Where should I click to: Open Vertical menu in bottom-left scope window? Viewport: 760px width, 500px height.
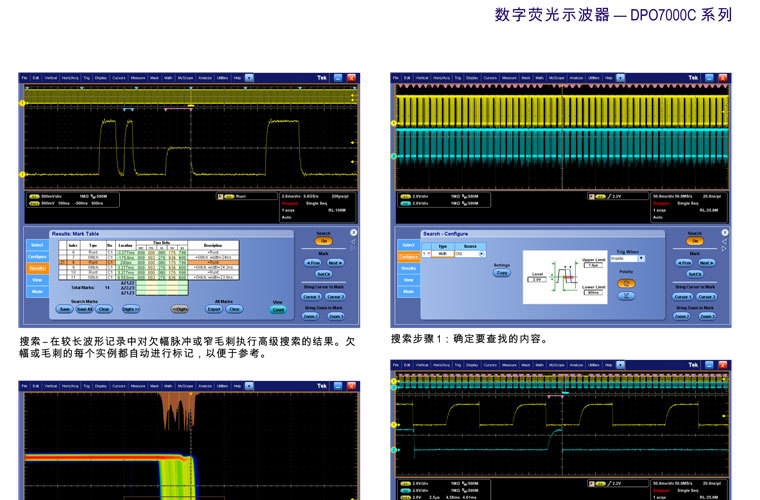(51, 386)
